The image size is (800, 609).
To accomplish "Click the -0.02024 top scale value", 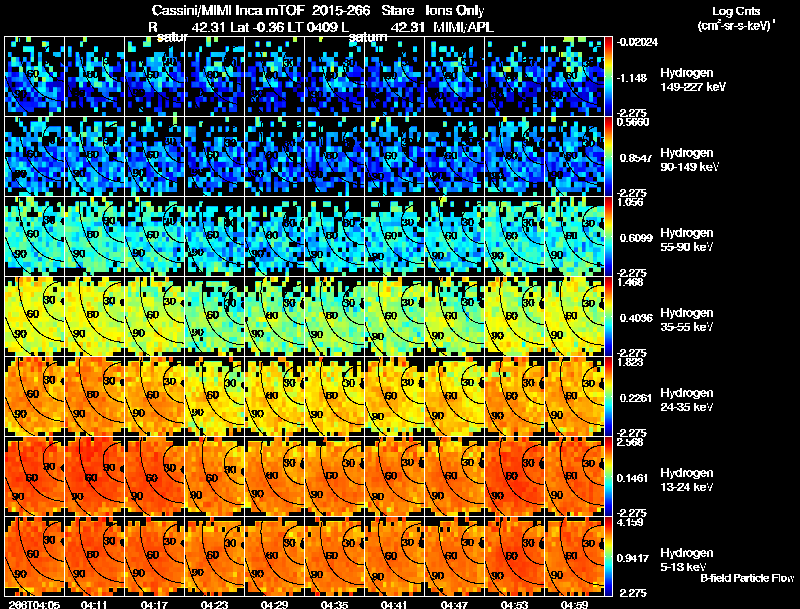I will (637, 42).
